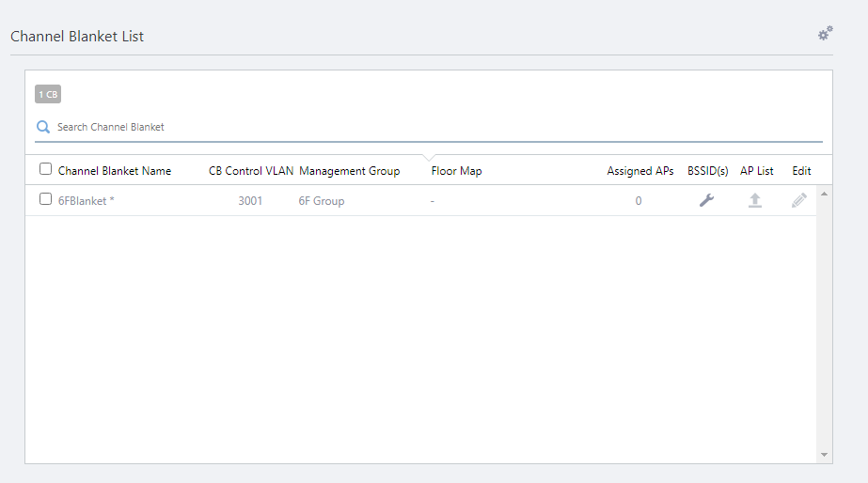Viewport: 868px width, 483px height.
Task: Select the 6FBlanket name entry
Action: [x=86, y=201]
